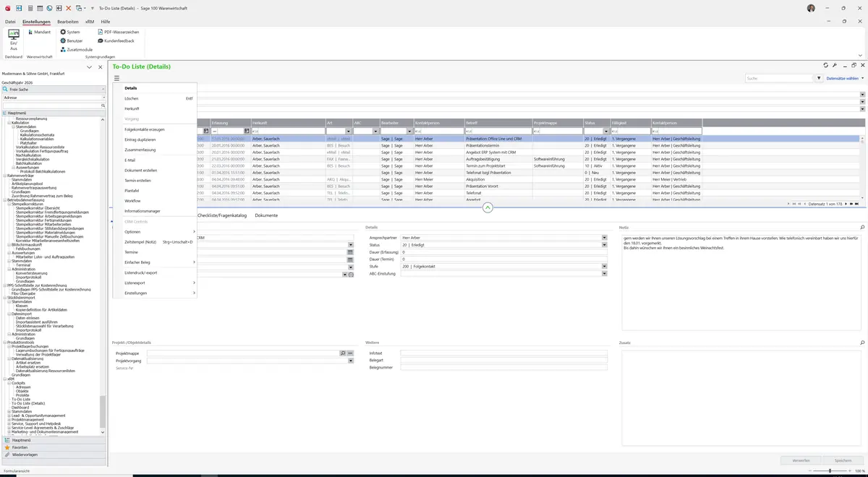The width and height of the screenshot is (868, 477).
Task: Open the Datensätze wählen dropdown
Action: point(844,78)
